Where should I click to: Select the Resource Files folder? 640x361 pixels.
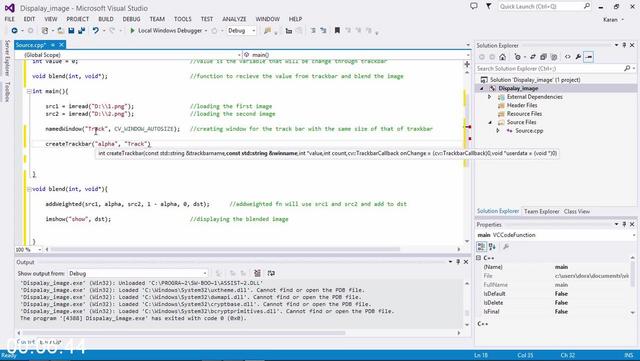pos(524,114)
